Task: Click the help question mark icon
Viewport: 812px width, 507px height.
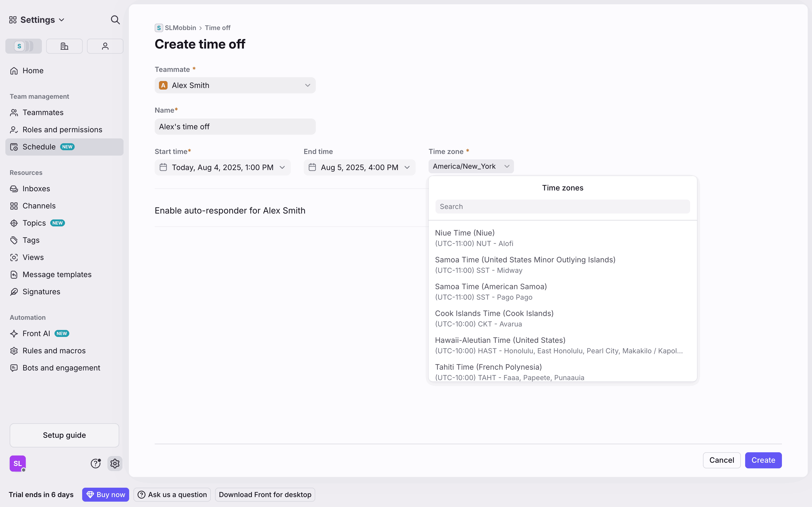Action: tap(96, 464)
